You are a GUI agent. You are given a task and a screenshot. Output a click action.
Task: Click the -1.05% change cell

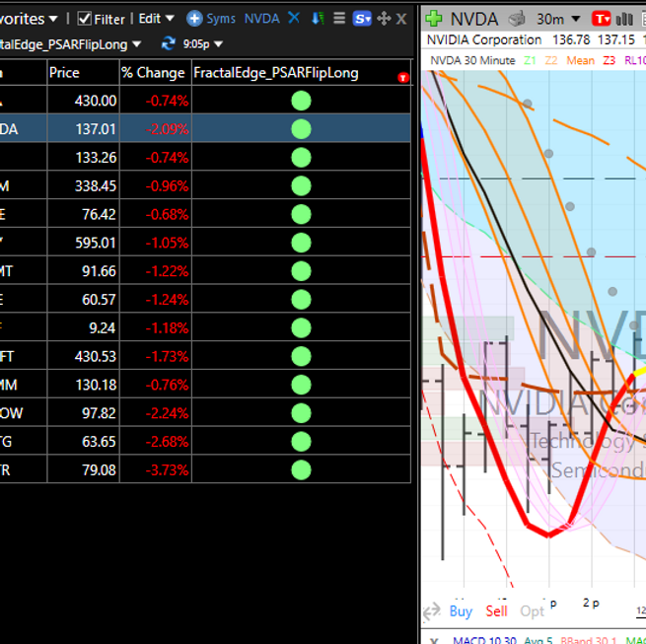click(155, 243)
